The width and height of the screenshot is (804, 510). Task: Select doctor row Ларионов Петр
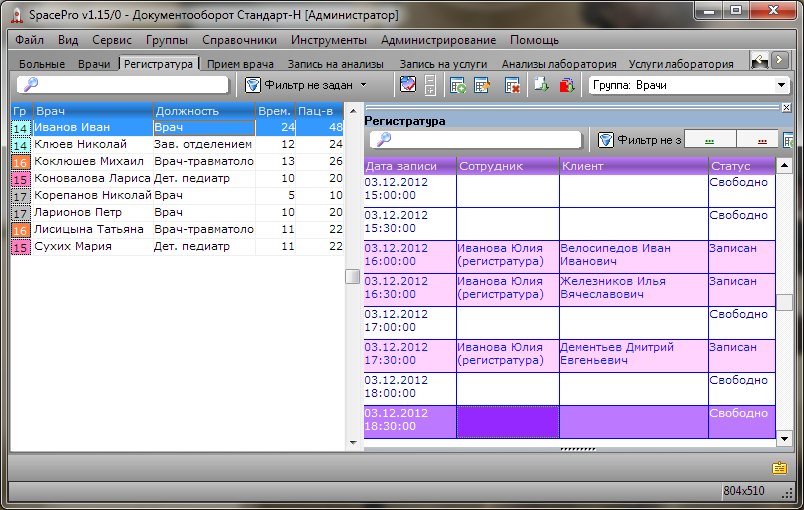[x=177, y=212]
